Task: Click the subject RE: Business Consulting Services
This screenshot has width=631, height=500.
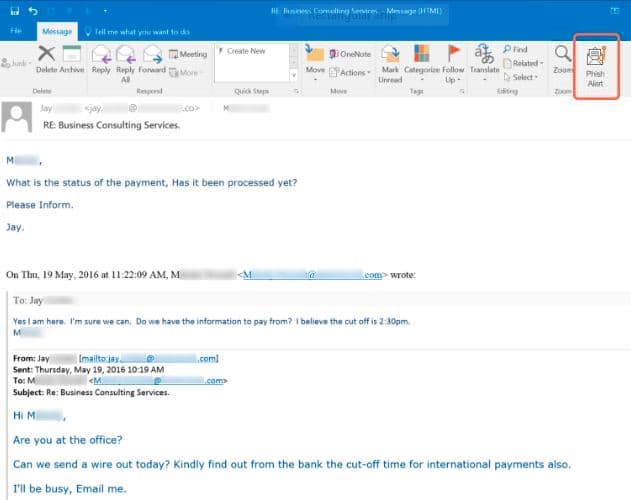Action: click(x=111, y=125)
